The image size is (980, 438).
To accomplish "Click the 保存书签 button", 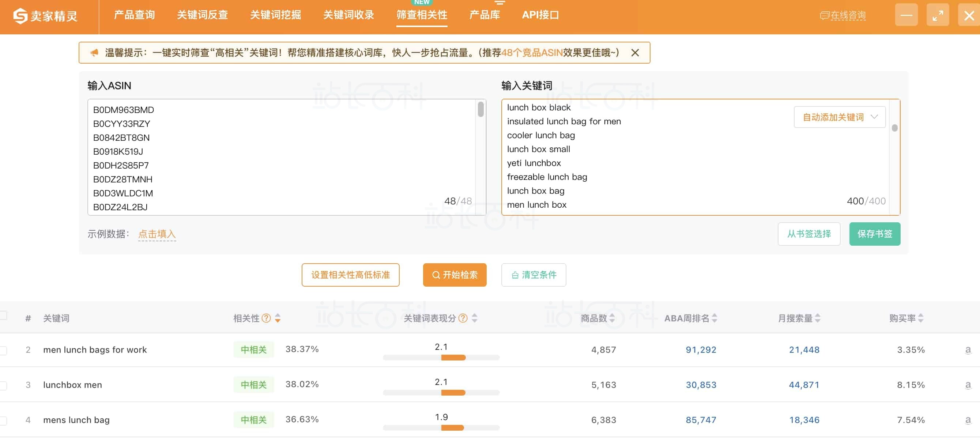I will (875, 234).
